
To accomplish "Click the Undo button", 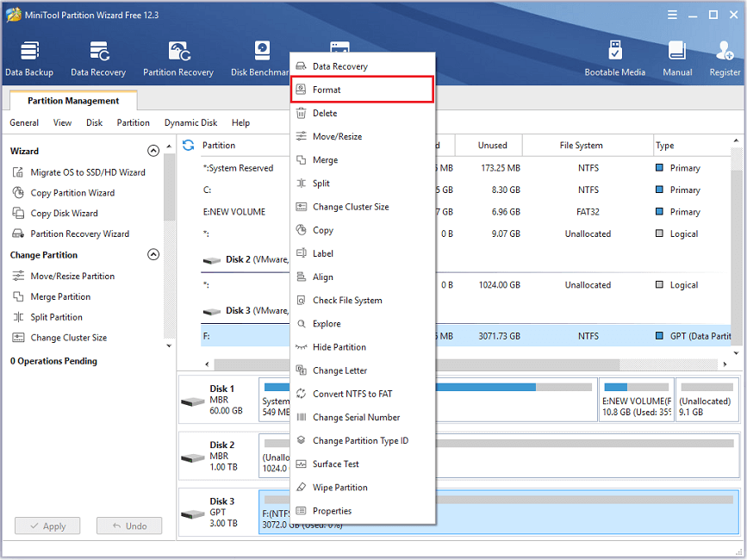I will point(129,526).
